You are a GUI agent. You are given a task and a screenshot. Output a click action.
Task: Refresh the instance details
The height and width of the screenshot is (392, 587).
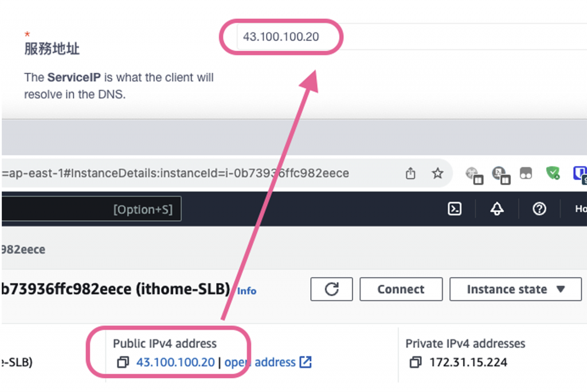[331, 289]
